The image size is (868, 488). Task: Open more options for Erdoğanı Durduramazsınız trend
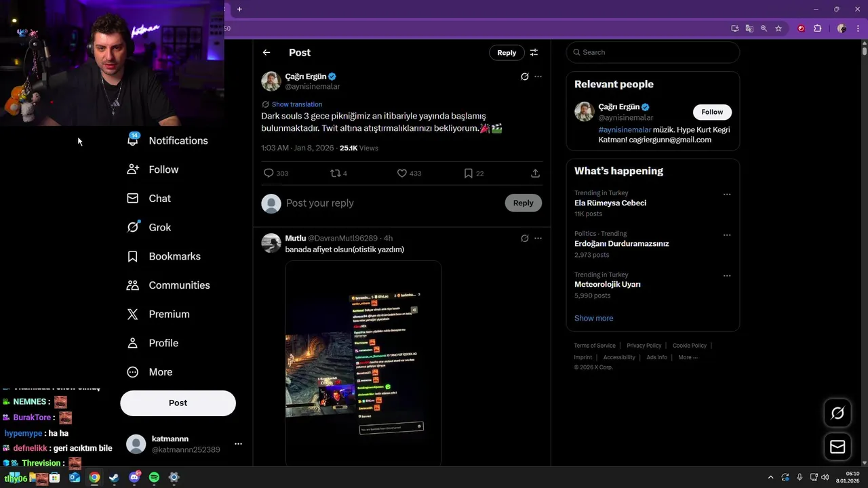point(727,235)
